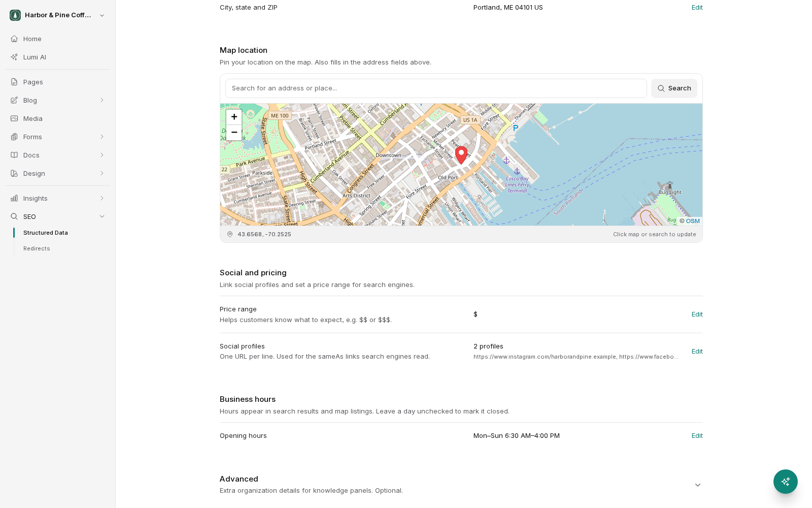Click the Lumi AI sparkle icon
This screenshot has width=812, height=508.
pyautogui.click(x=14, y=57)
